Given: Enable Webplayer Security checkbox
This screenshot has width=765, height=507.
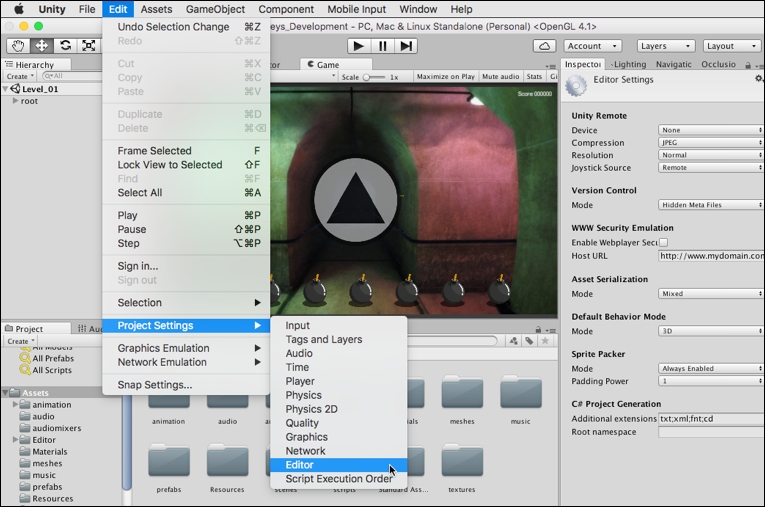Looking at the screenshot, I should point(664,242).
